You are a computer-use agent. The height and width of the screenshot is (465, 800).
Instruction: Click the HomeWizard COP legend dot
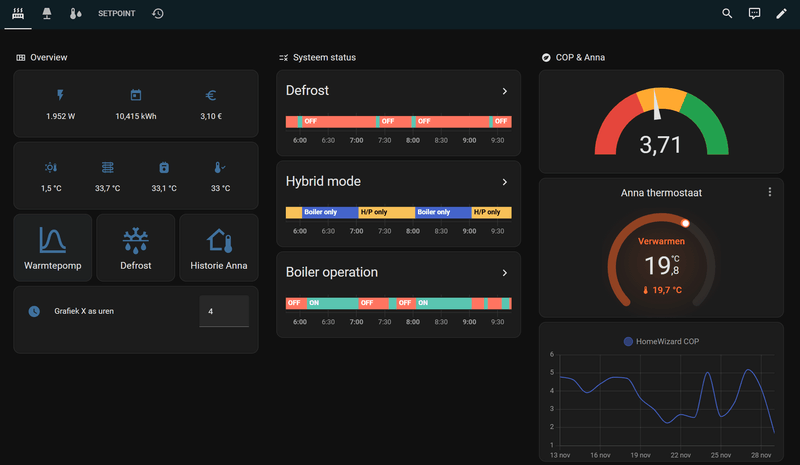(628, 341)
